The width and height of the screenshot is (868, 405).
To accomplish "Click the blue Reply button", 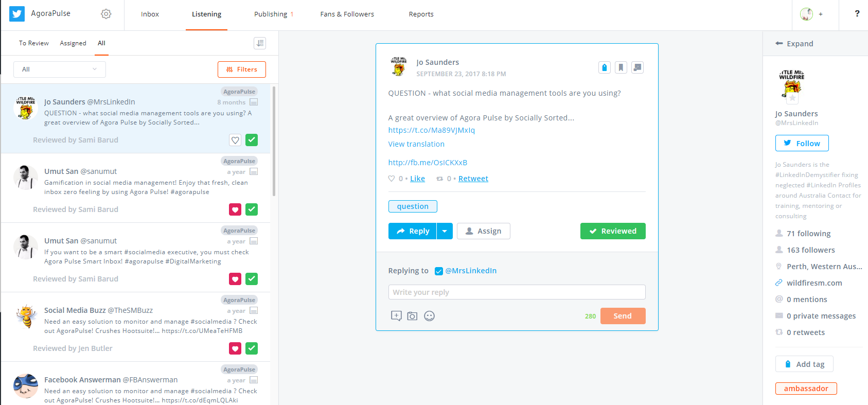I will point(412,231).
